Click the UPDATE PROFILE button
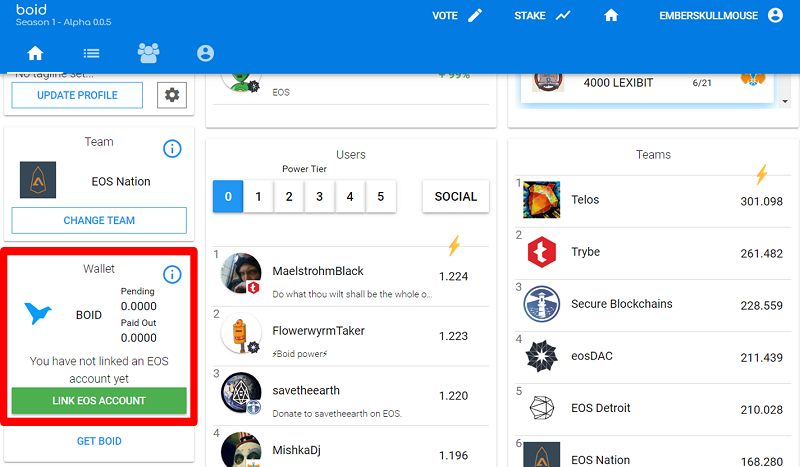This screenshot has width=800, height=467. point(77,95)
